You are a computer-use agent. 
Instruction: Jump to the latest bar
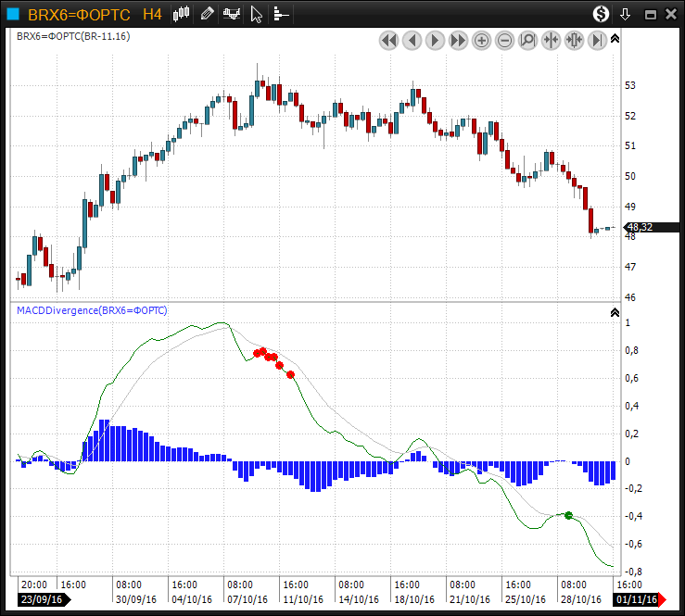597,40
